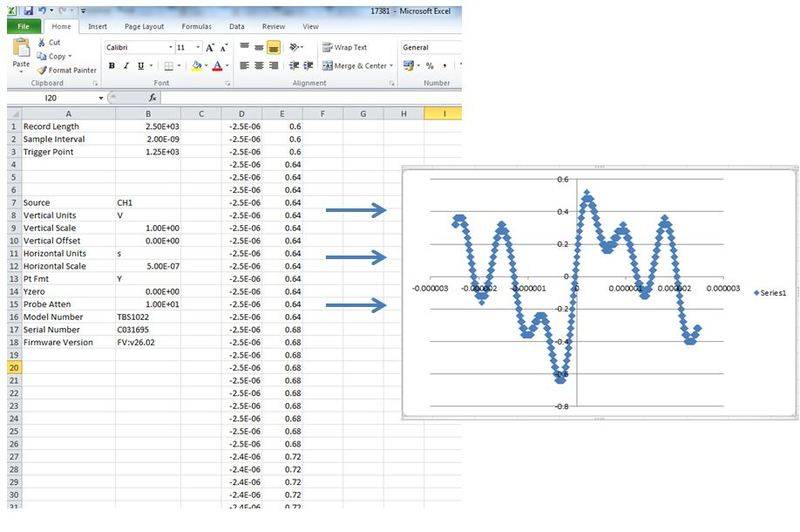Image resolution: width=800 pixels, height=532 pixels.
Task: Select Middle Align icon
Action: click(259, 47)
